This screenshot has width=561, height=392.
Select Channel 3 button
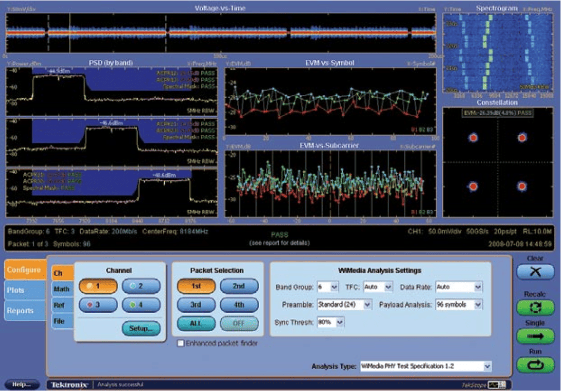pyautogui.click(x=98, y=305)
